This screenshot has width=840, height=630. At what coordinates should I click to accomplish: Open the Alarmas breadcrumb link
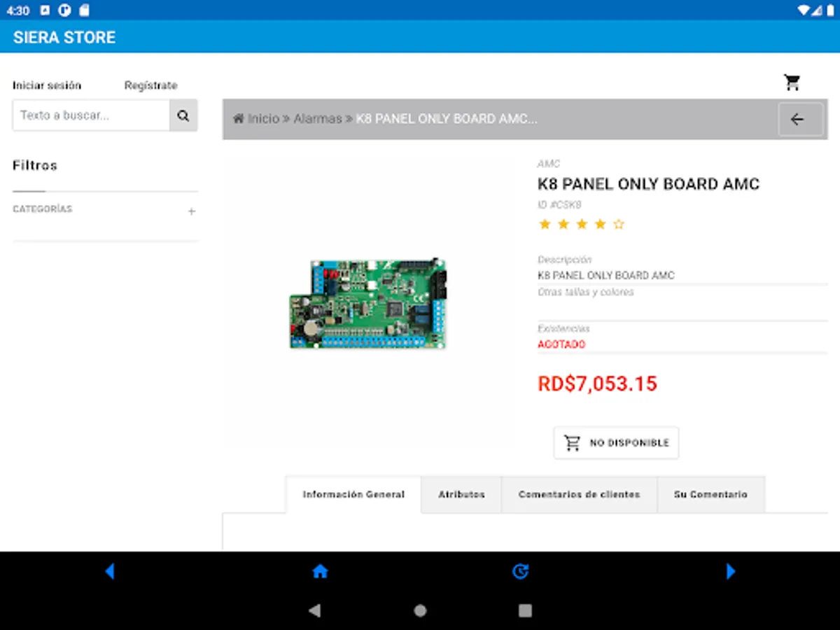318,119
